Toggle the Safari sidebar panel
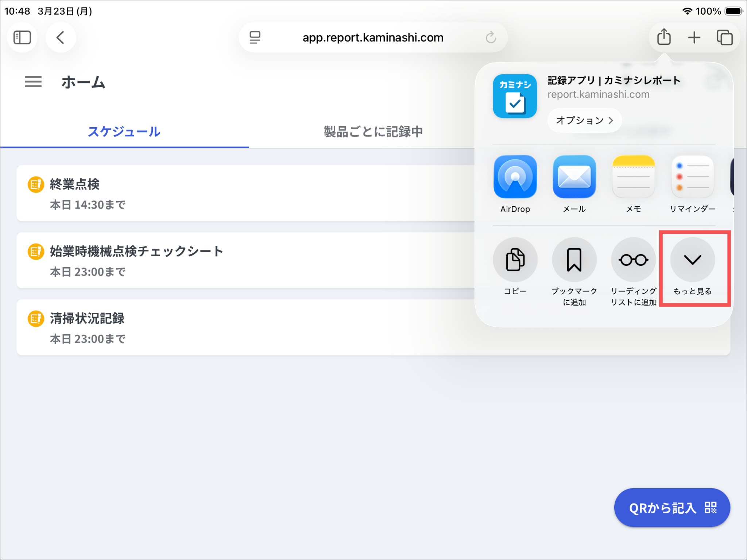This screenshot has width=747, height=560. [x=22, y=37]
